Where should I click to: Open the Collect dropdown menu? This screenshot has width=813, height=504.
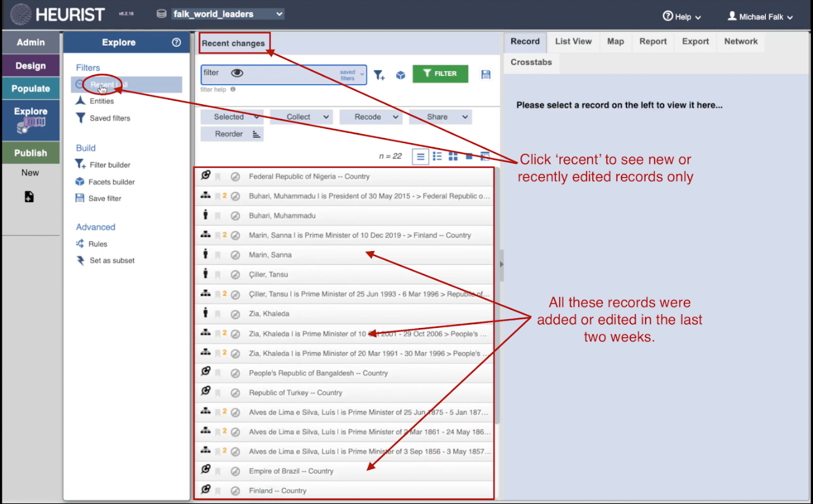(301, 117)
